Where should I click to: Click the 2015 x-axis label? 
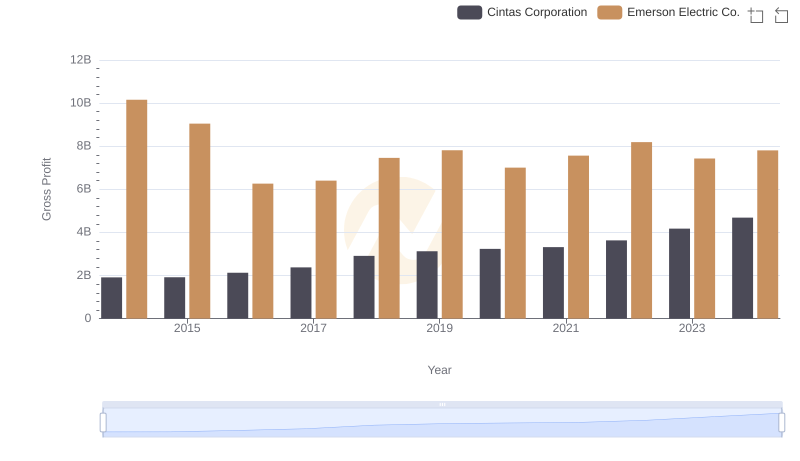pyautogui.click(x=187, y=328)
